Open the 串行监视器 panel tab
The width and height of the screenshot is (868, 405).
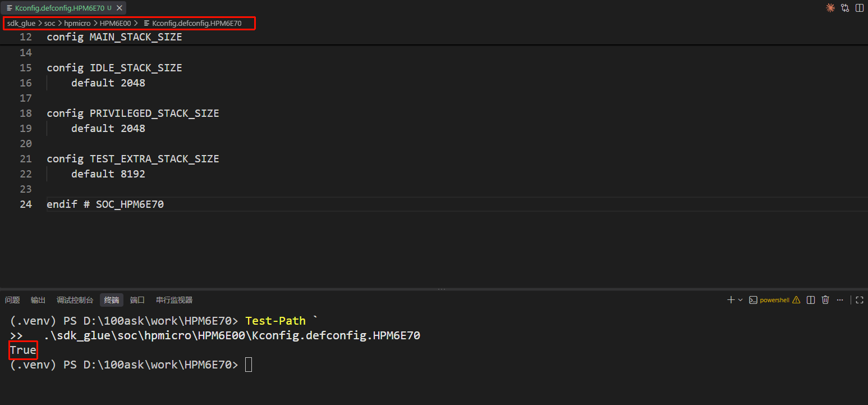[174, 300]
